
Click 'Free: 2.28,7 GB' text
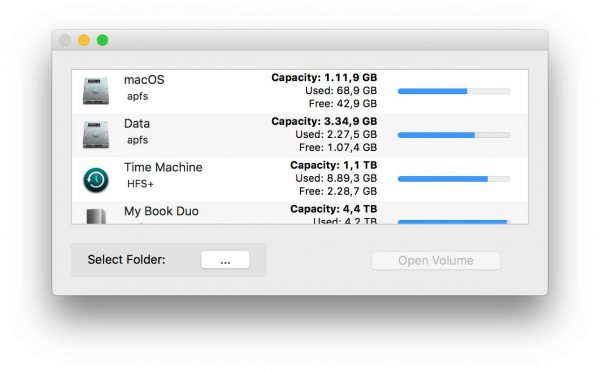(338, 191)
